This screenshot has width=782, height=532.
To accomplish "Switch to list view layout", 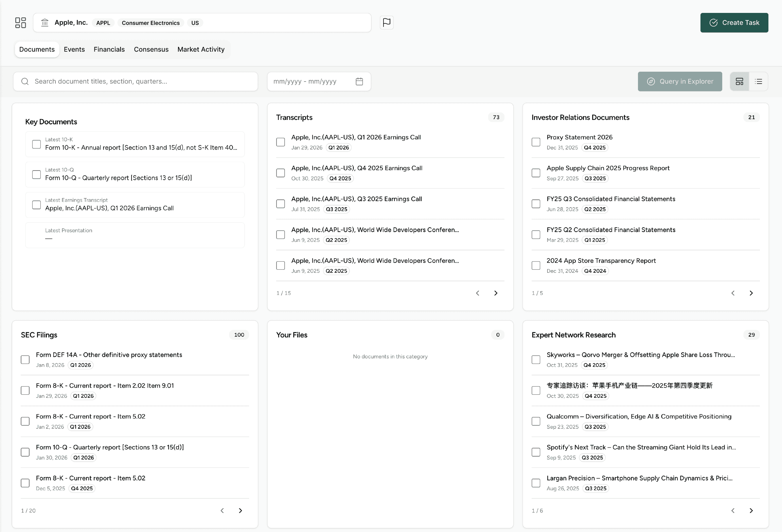I will [759, 82].
